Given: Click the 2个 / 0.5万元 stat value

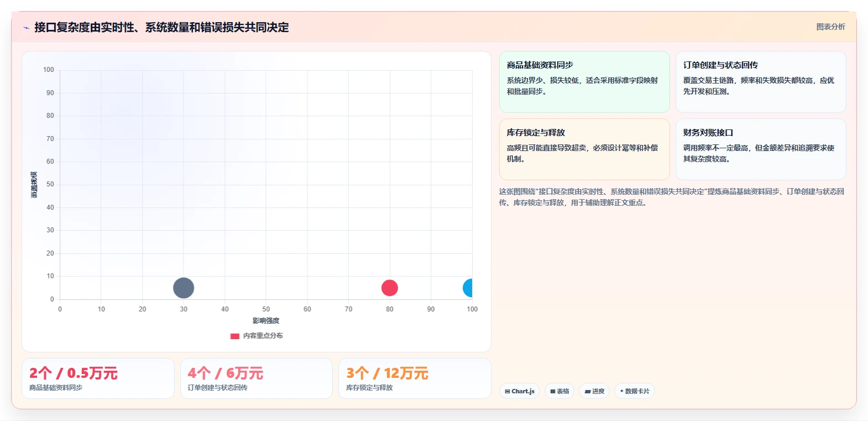Looking at the screenshot, I should coord(74,373).
